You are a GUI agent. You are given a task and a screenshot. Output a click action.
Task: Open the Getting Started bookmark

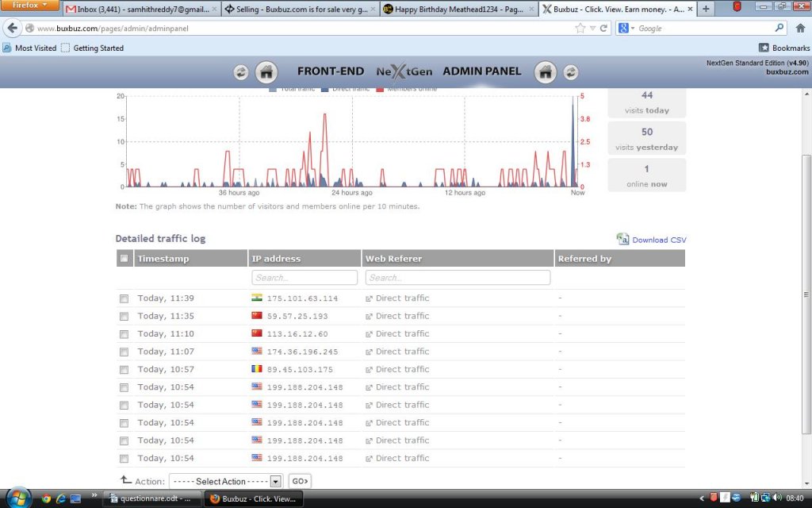point(92,48)
